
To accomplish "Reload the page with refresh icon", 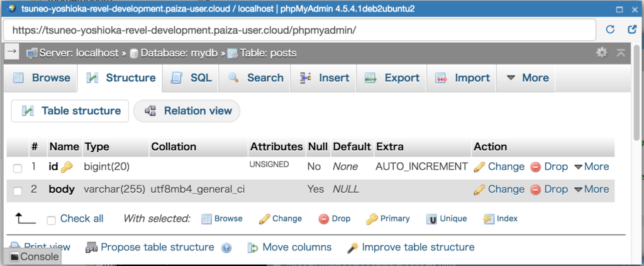I will pyautogui.click(x=610, y=30).
